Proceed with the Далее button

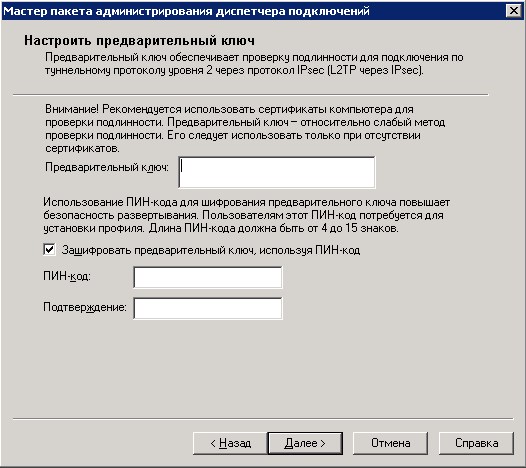tap(305, 444)
